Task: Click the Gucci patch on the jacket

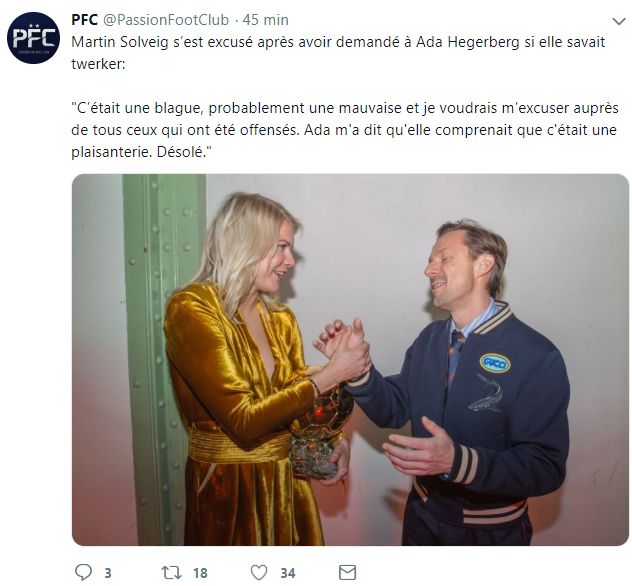Action: point(495,363)
